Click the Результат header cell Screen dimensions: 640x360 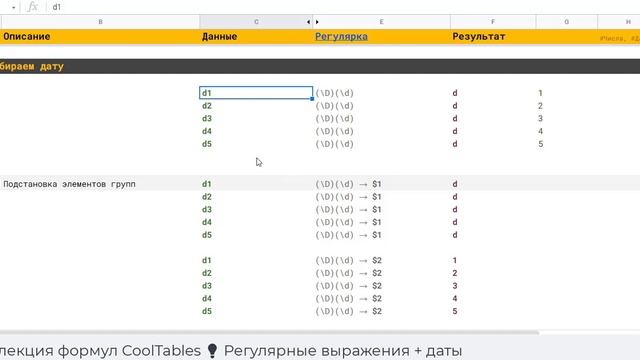493,36
